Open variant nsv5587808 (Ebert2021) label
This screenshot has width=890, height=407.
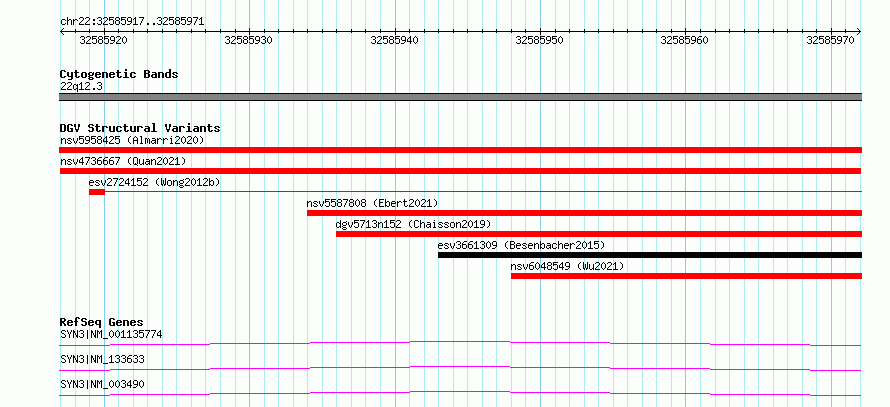372,203
